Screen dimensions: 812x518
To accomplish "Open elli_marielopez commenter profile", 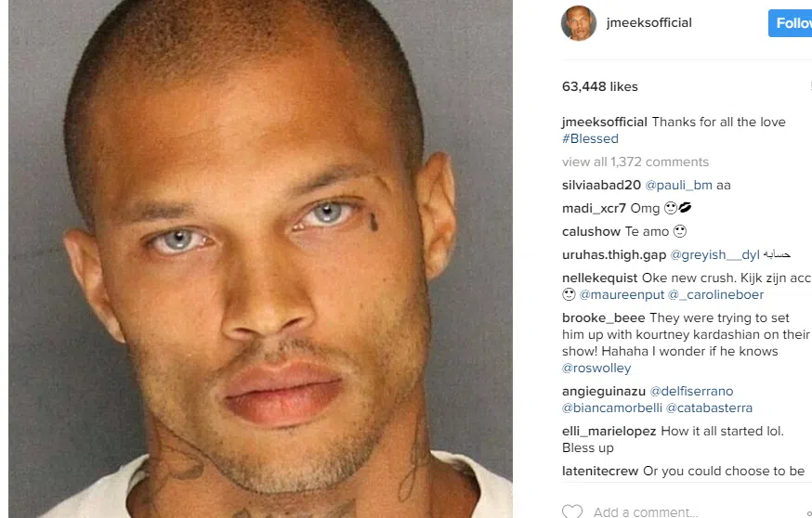I will (x=609, y=432).
